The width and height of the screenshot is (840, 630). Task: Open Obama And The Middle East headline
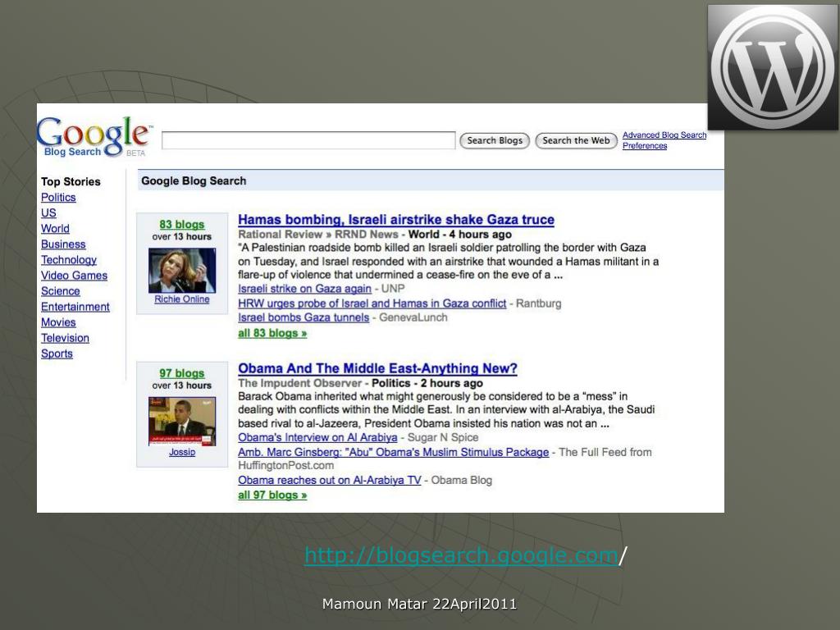tap(377, 368)
